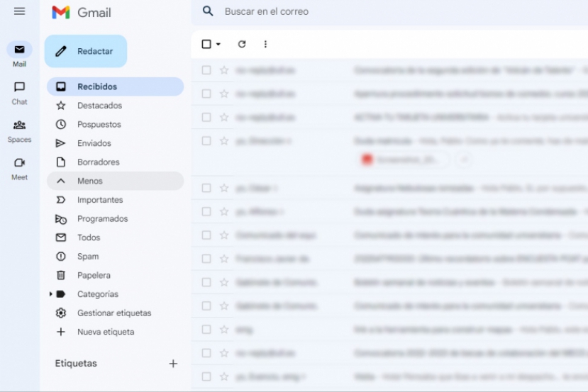Collapse the list with Menos
This screenshot has height=392, width=588.
pyautogui.click(x=89, y=181)
